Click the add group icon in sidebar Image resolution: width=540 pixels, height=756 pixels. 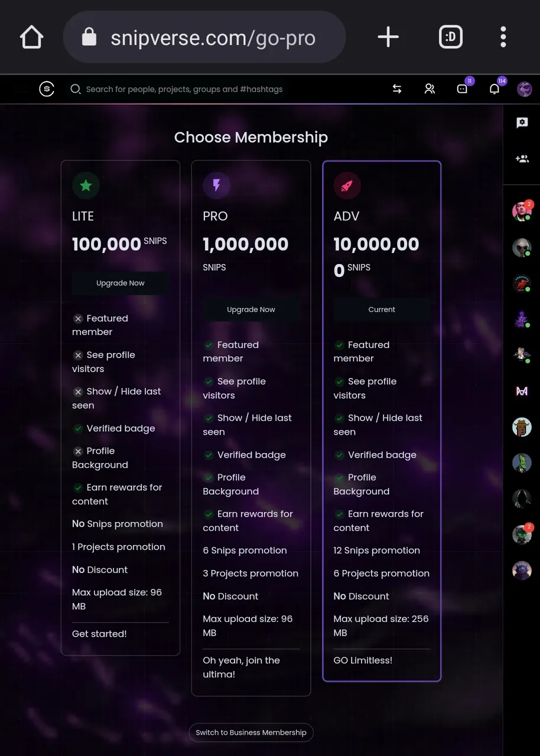click(x=522, y=159)
